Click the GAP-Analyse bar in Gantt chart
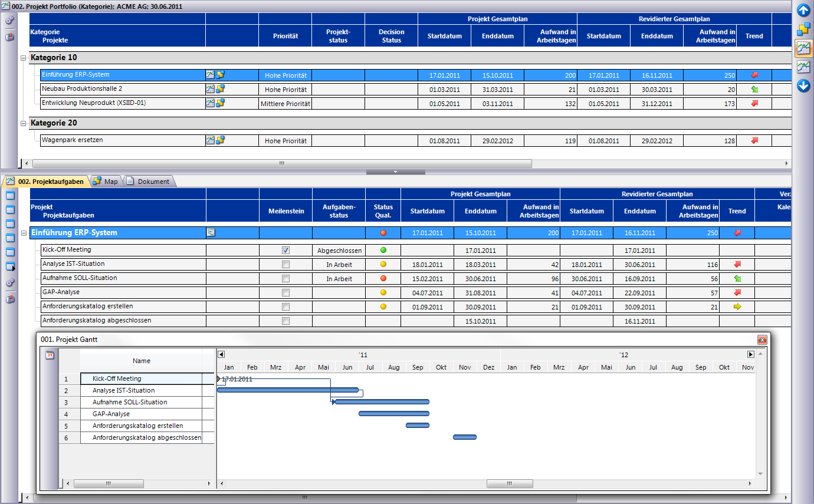 click(394, 413)
